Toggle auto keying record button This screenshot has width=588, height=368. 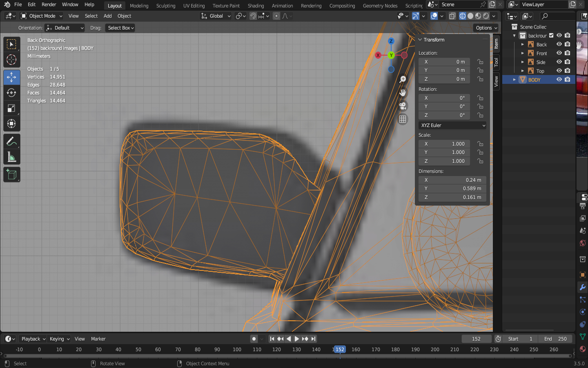click(x=254, y=339)
